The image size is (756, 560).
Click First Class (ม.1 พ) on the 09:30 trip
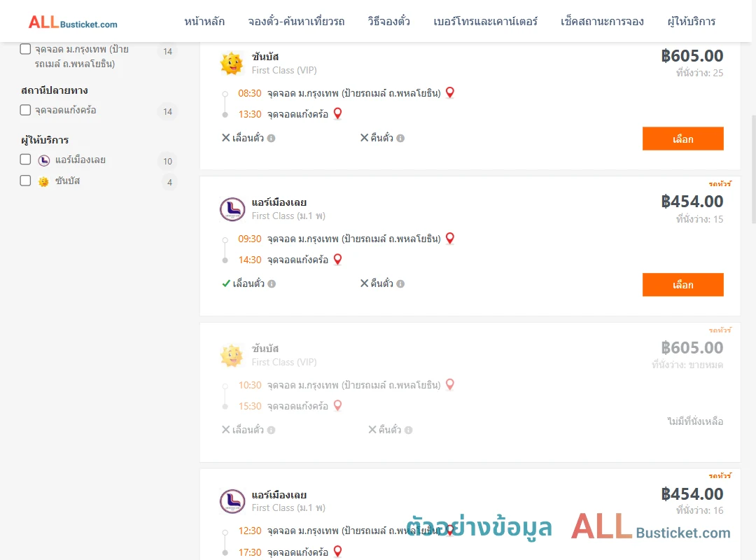288,216
